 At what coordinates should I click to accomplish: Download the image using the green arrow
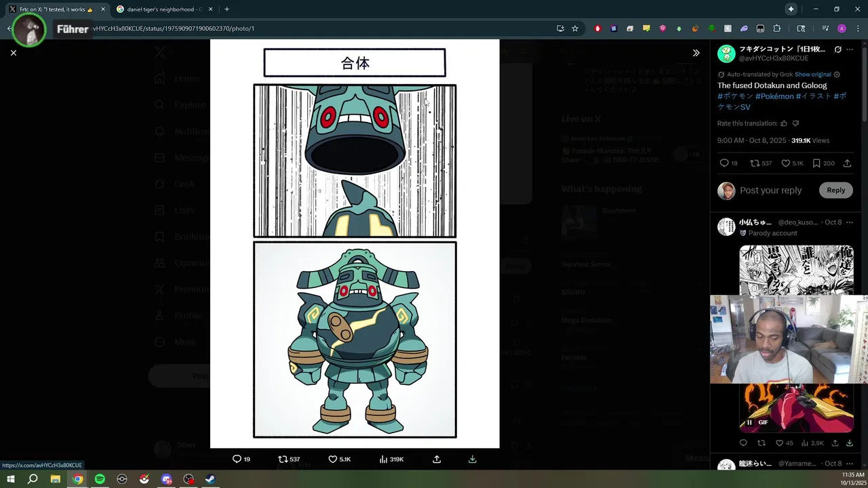pyautogui.click(x=473, y=459)
